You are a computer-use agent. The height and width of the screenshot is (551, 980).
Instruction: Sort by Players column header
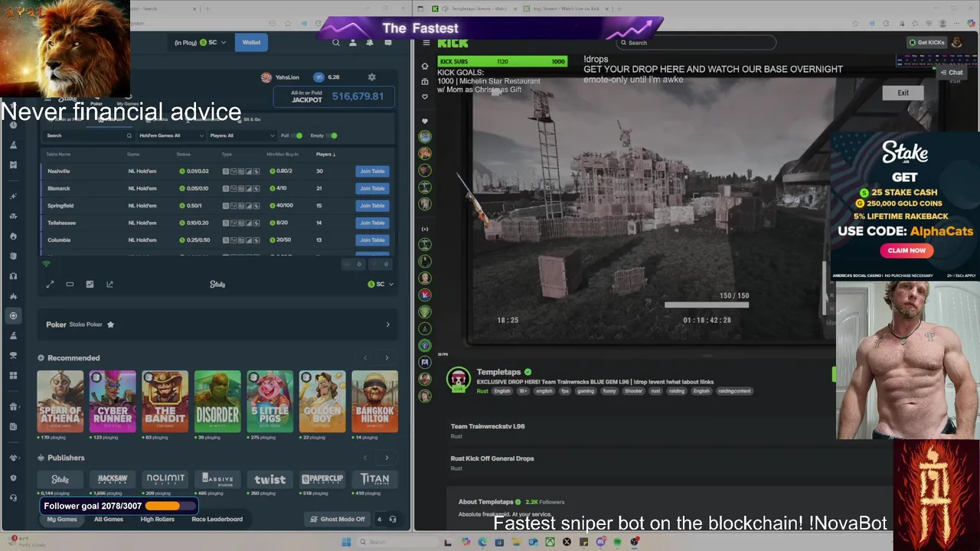[325, 155]
